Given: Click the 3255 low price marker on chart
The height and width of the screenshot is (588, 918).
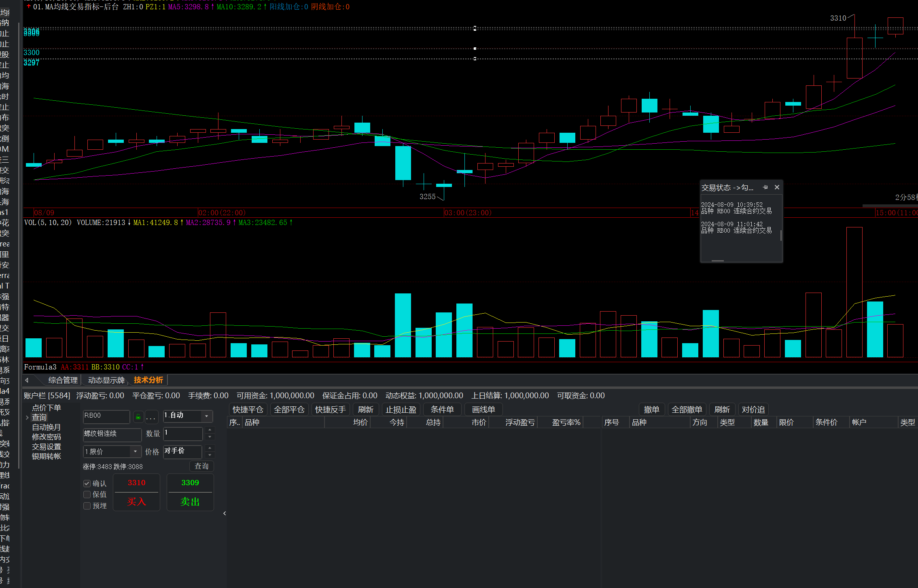Looking at the screenshot, I should [x=428, y=197].
